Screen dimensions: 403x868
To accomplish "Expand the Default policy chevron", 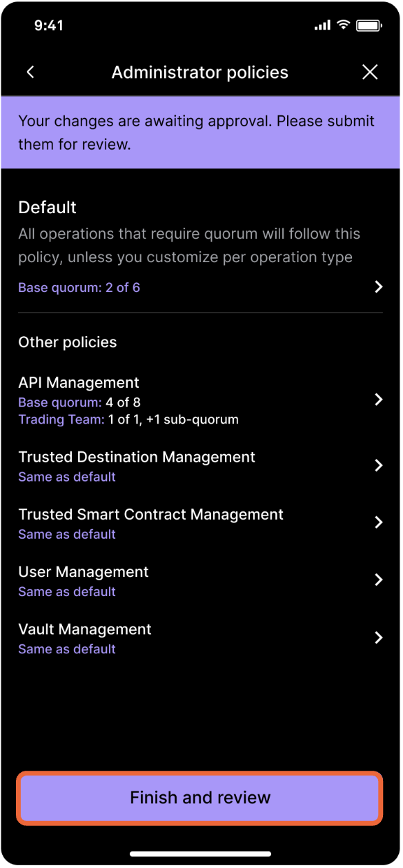I will (378, 287).
